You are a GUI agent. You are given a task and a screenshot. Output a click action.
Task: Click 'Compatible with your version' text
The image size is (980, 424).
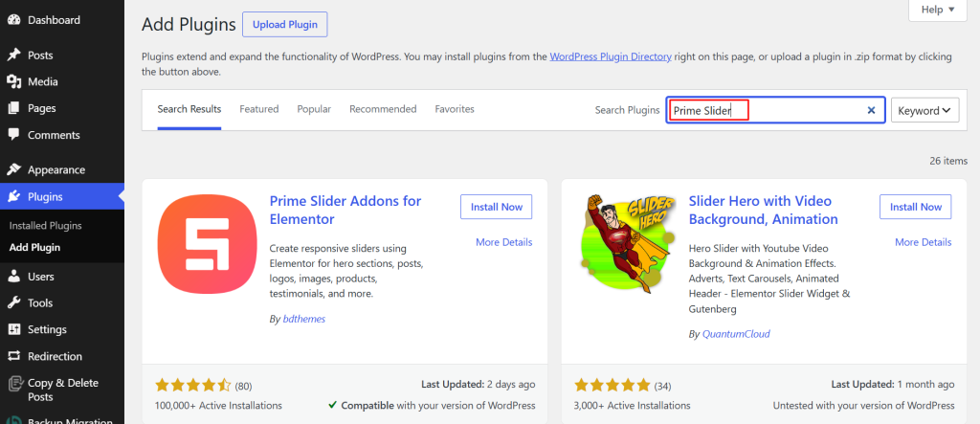click(x=433, y=405)
